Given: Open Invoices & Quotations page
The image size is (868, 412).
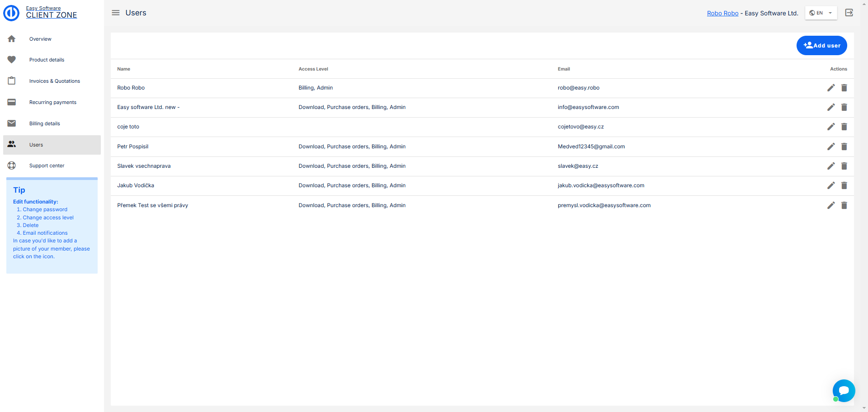Looking at the screenshot, I should coord(54,81).
